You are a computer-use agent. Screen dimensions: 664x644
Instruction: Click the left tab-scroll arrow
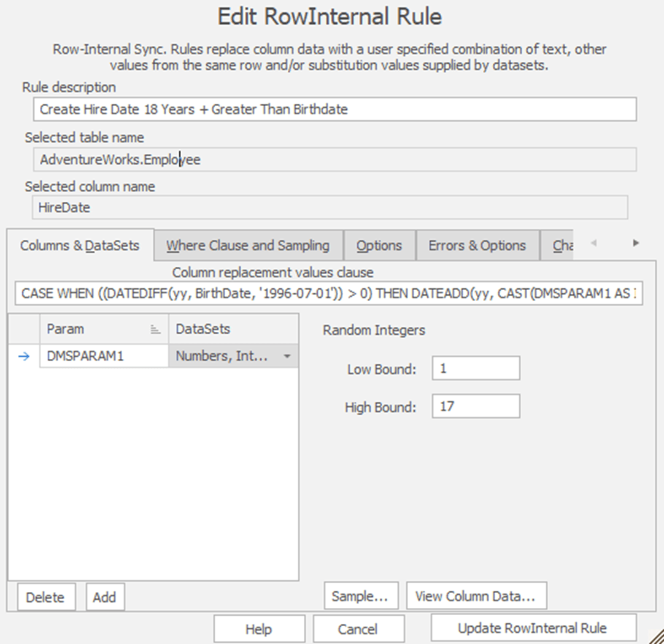click(x=594, y=243)
